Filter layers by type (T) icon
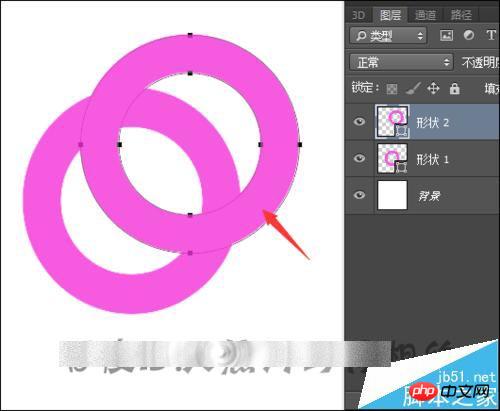The image size is (500, 411). coord(491,35)
